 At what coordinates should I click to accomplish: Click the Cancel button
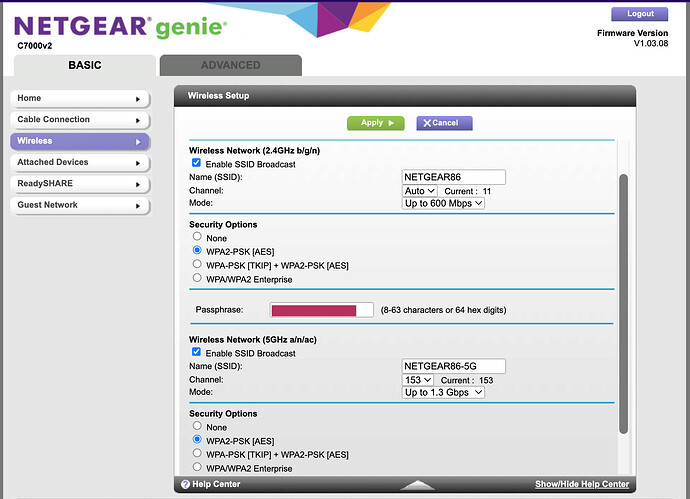(x=444, y=123)
